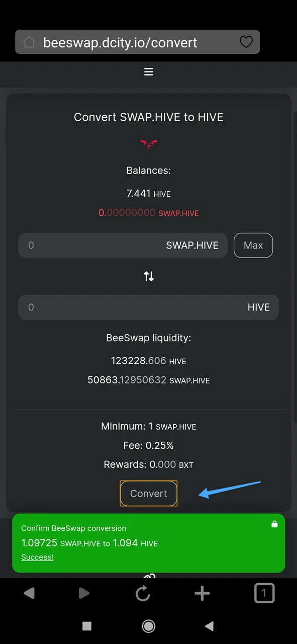Viewport: 297px width, 644px height.
Task: Focus the HIVE amount input field
Action: click(148, 307)
